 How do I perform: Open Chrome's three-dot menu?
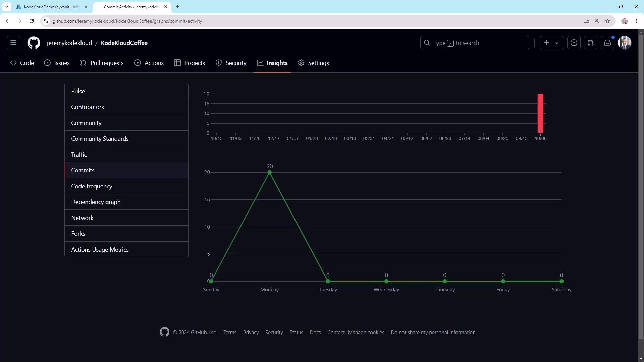tap(636, 21)
